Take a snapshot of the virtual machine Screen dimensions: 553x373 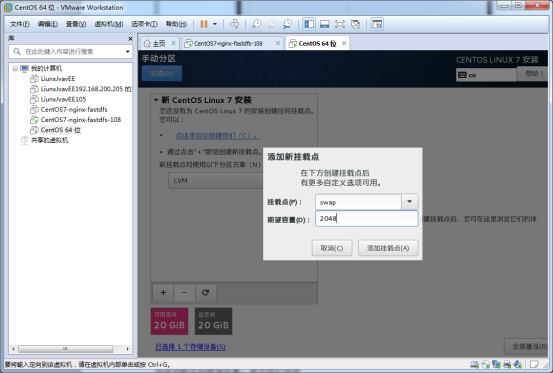coord(256,24)
